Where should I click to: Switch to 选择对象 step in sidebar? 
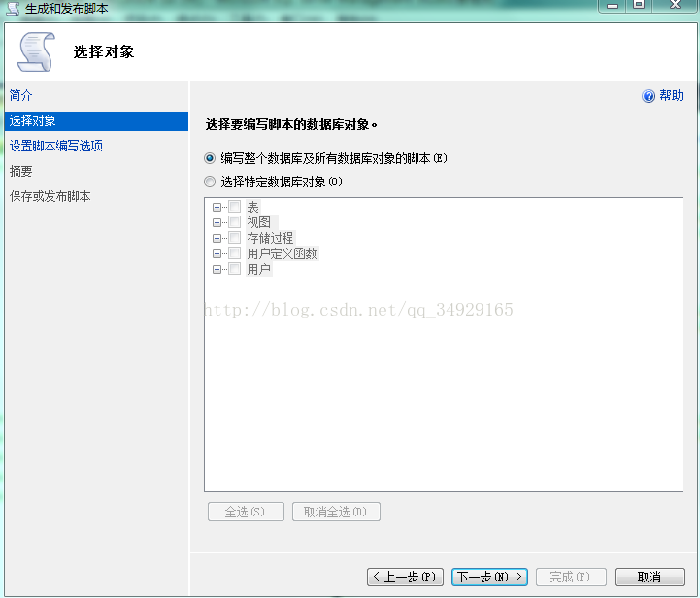33,121
